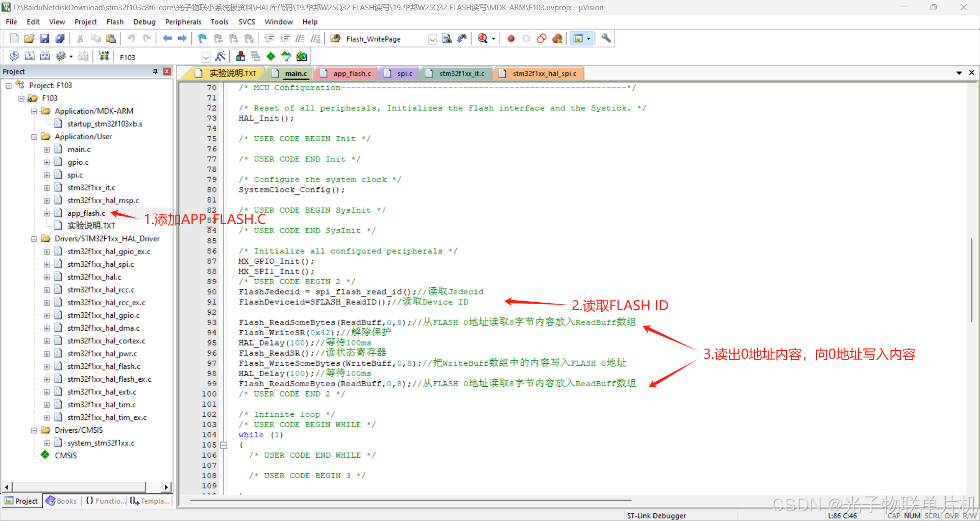Switch to the 实验说明.TXT editor tab
The image size is (980, 521).
[226, 73]
